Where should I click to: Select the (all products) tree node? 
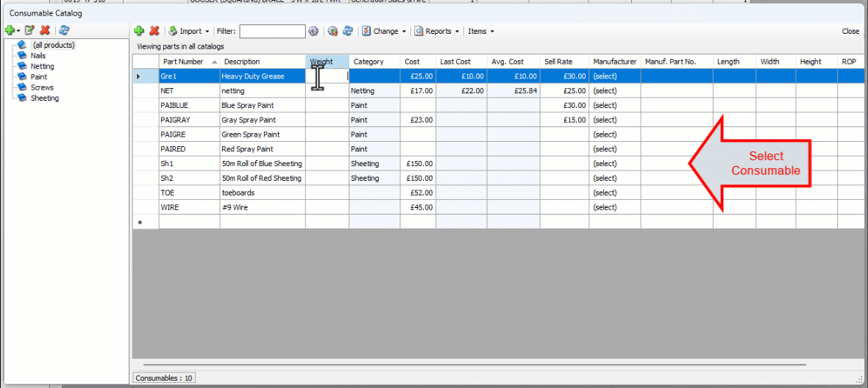(53, 45)
